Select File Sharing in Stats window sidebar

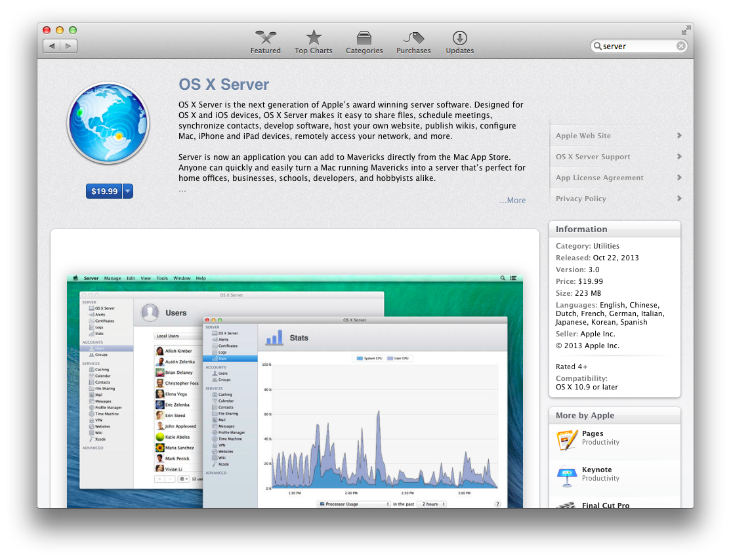point(228,413)
